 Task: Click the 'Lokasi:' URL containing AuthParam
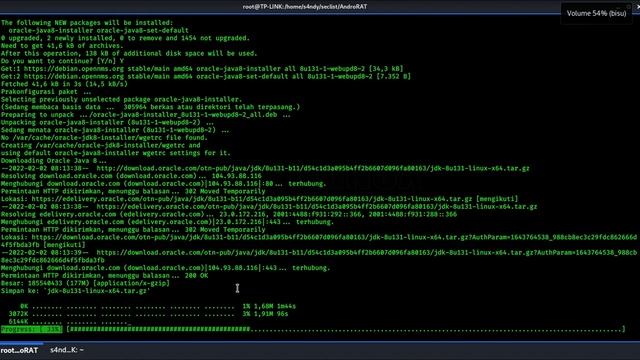tap(319, 241)
